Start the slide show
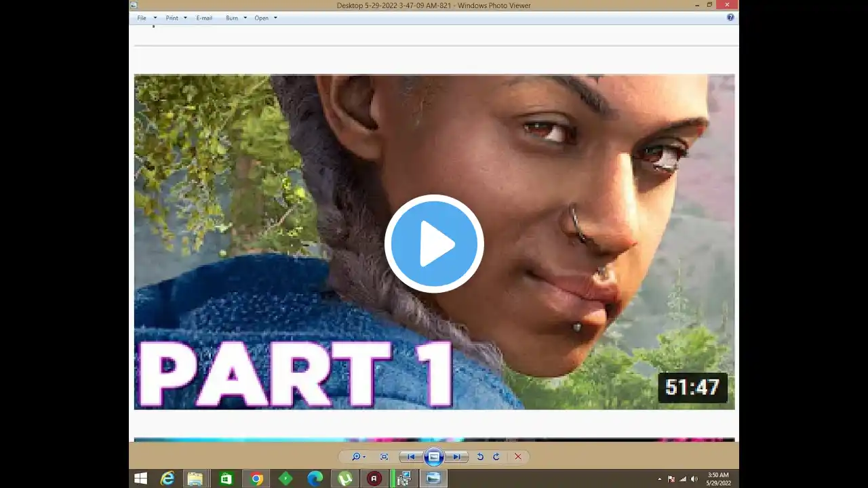 434,457
